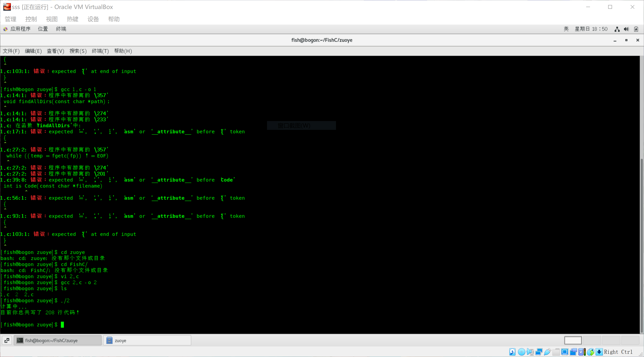This screenshot has width=644, height=357.
Task: Click the clock showing 星期日 18:50
Action: (x=591, y=29)
